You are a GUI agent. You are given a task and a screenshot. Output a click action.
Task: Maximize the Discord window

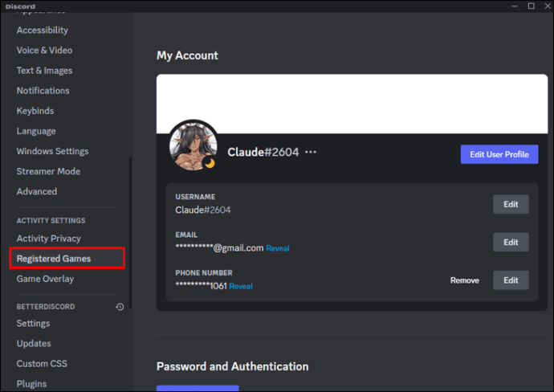tap(531, 6)
